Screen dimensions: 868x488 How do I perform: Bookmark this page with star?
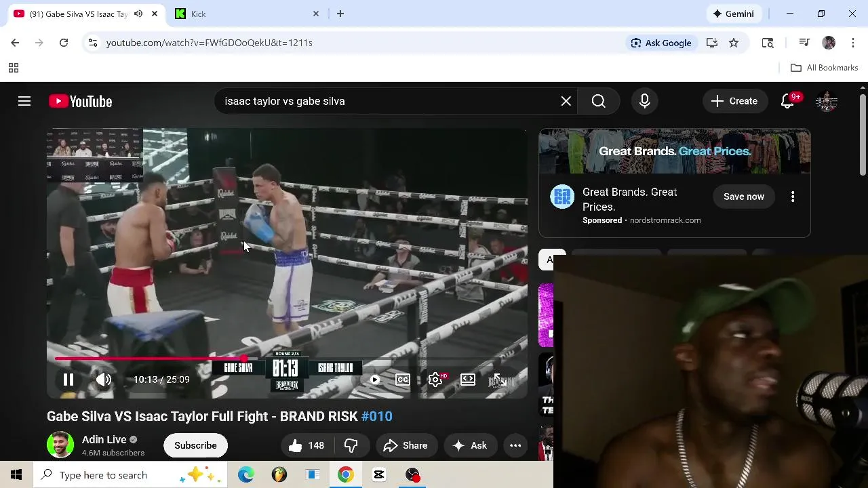pyautogui.click(x=734, y=43)
